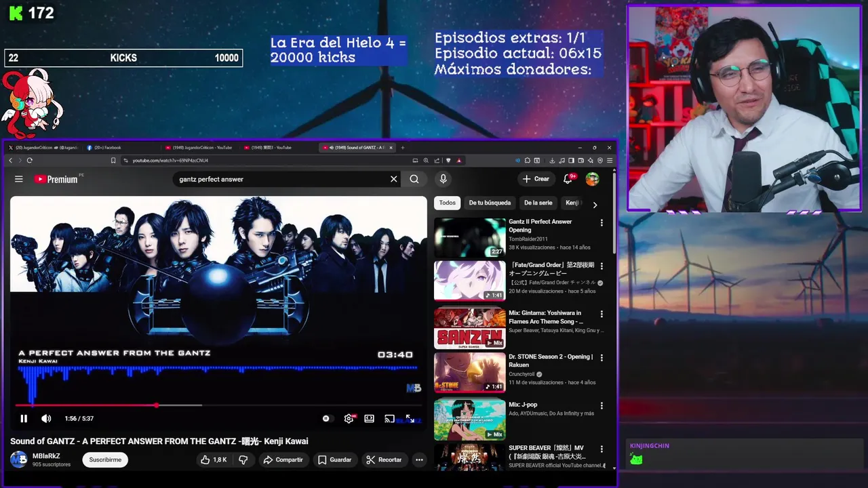Open the notifications bell
This screenshot has height=488, width=868.
[569, 179]
